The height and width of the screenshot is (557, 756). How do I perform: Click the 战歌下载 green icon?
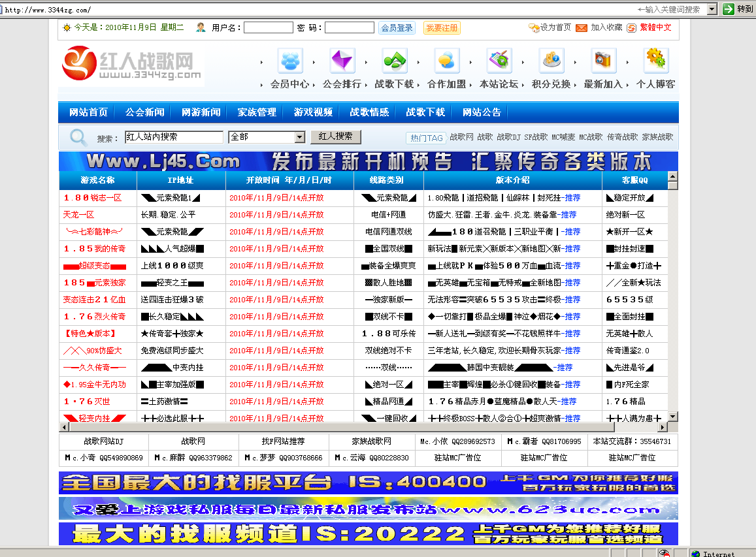[x=395, y=61]
